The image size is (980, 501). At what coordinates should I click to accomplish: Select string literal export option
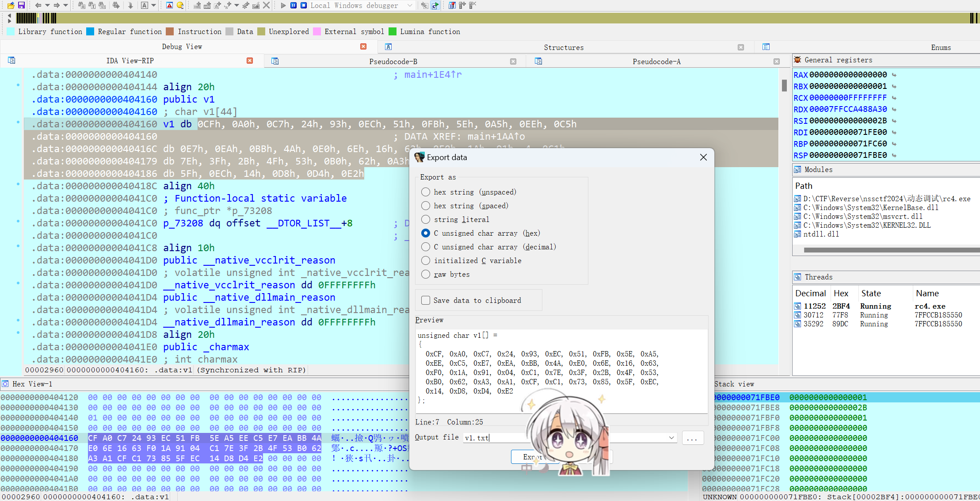(x=426, y=219)
